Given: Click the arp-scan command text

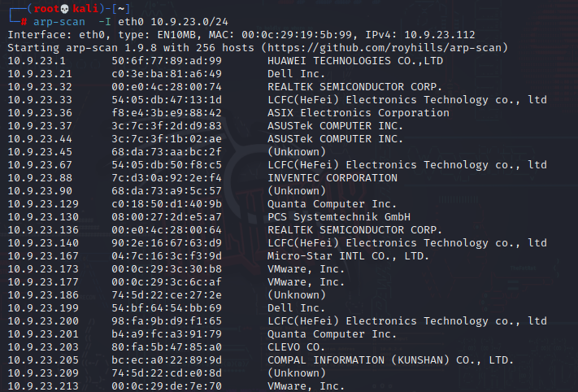Looking at the screenshot, I should click(x=59, y=22).
